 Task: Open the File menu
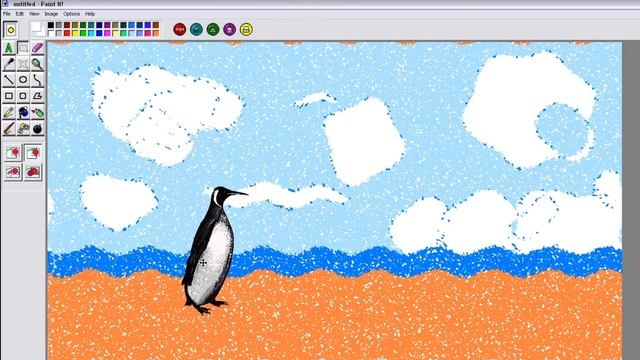[x=7, y=14]
